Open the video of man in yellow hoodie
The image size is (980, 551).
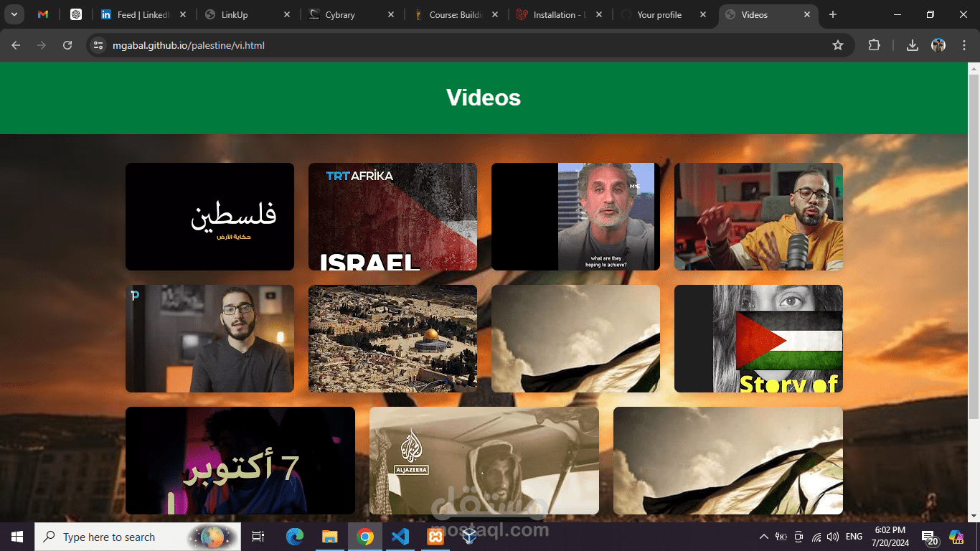[x=758, y=217]
